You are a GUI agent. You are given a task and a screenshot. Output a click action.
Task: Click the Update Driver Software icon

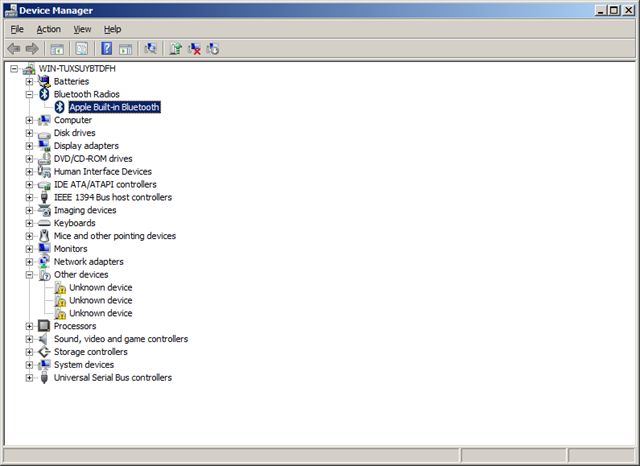point(176,49)
